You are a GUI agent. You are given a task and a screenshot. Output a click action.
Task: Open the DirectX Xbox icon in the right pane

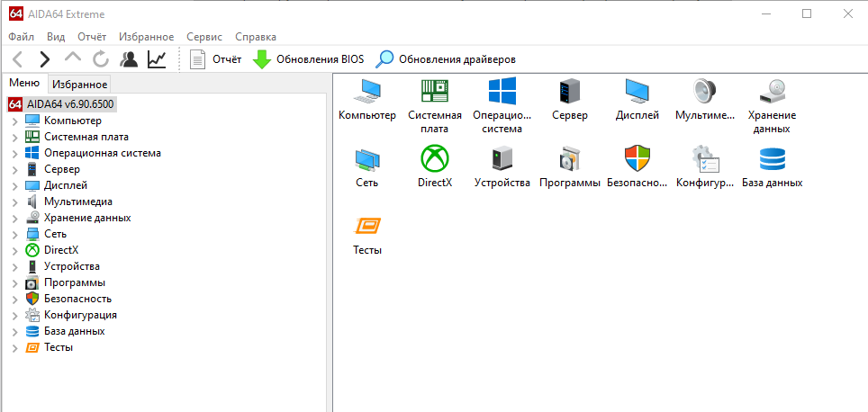click(x=435, y=158)
